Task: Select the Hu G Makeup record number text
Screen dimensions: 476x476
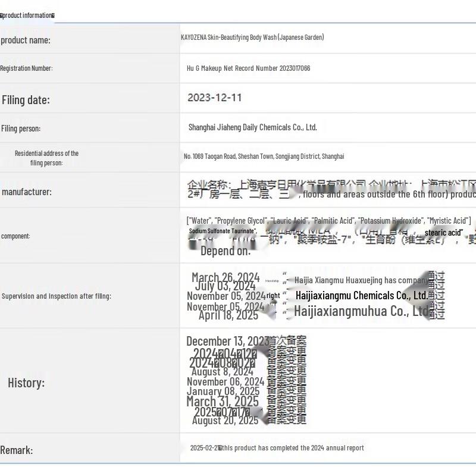Action: [x=248, y=68]
